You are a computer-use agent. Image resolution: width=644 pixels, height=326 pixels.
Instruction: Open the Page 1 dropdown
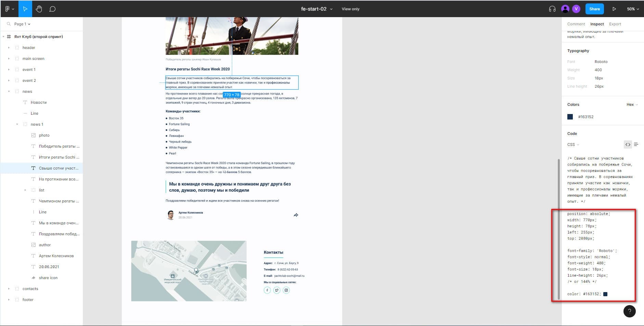pos(22,24)
